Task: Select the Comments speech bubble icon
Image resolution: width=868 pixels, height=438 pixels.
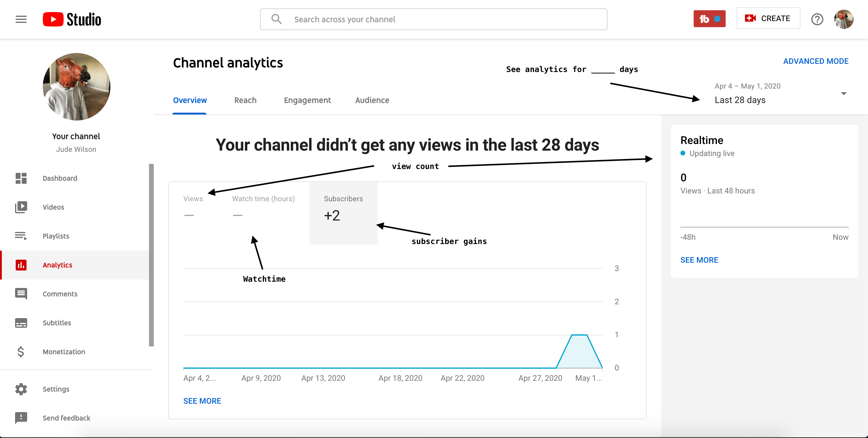Action: (x=21, y=294)
